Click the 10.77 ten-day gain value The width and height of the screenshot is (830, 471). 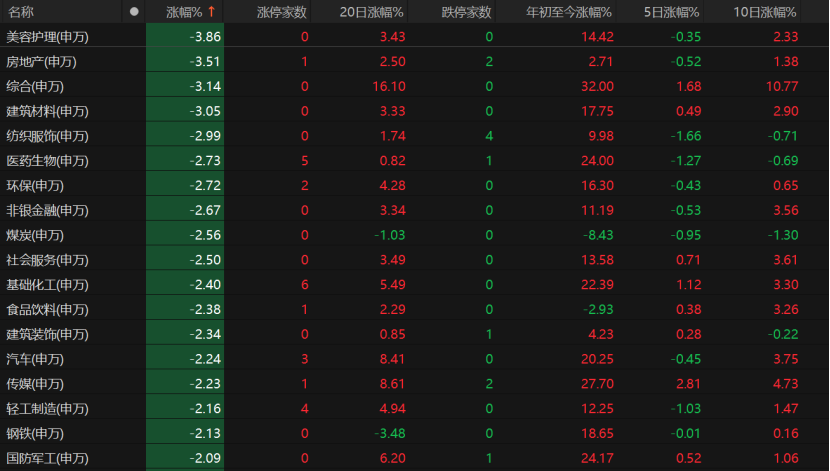coord(782,86)
